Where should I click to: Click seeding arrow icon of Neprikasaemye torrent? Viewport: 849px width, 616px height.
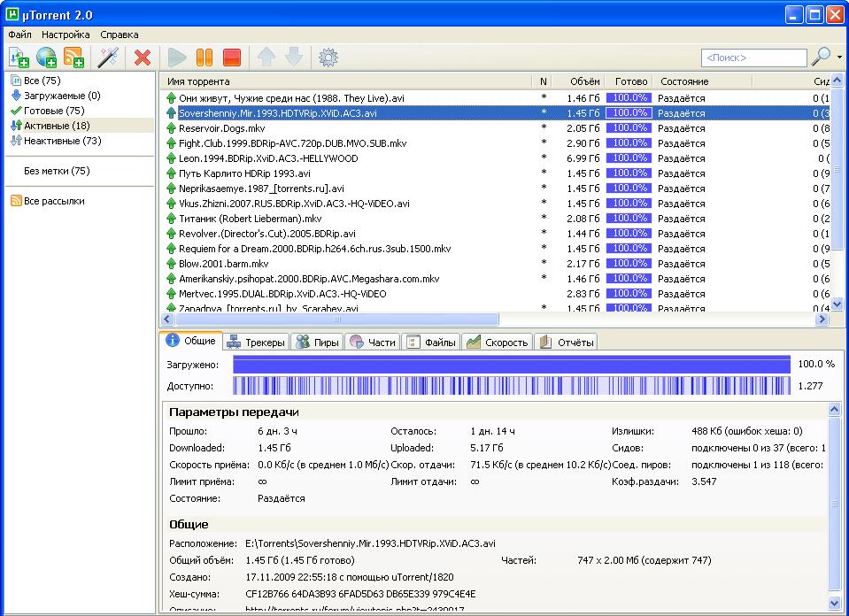(171, 189)
